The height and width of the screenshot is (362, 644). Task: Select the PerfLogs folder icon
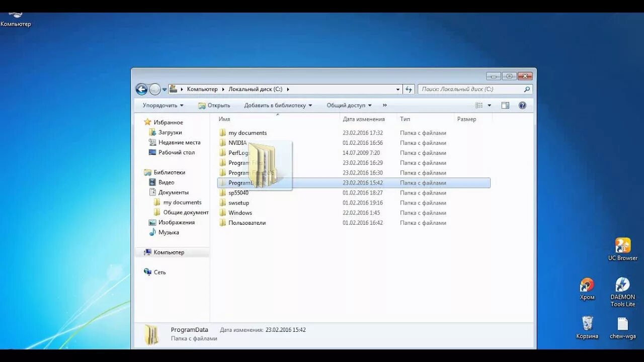click(223, 153)
